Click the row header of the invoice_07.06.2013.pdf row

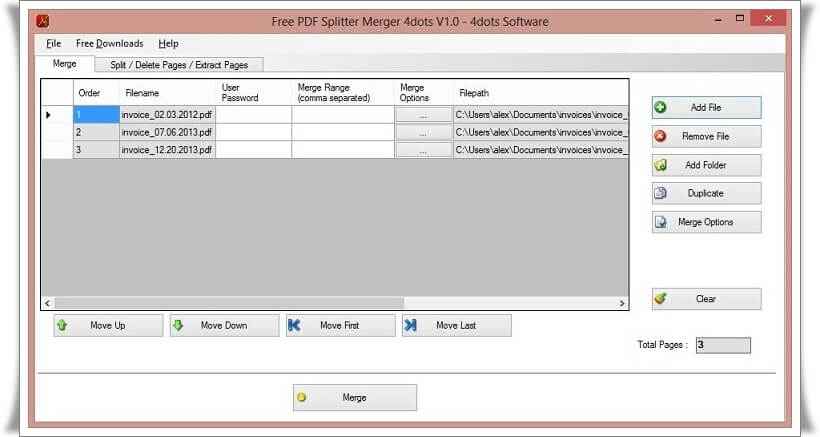57,132
